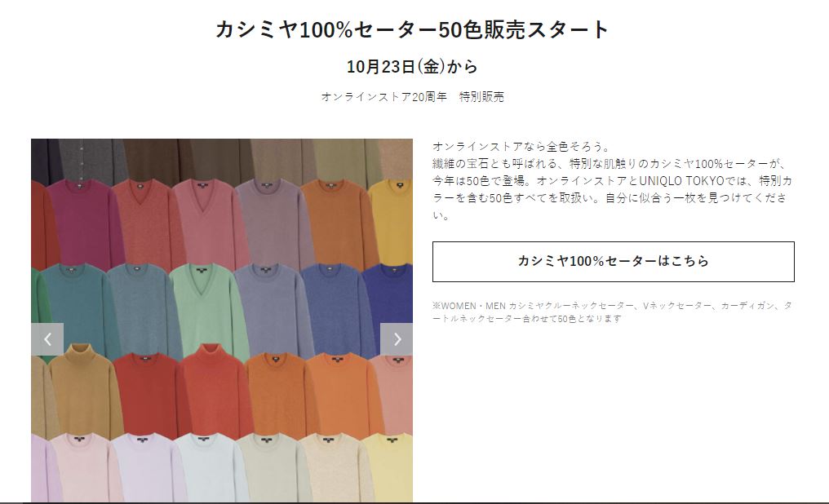Advance to the next carousel slide
Screen dimensions: 829x504
[396, 339]
